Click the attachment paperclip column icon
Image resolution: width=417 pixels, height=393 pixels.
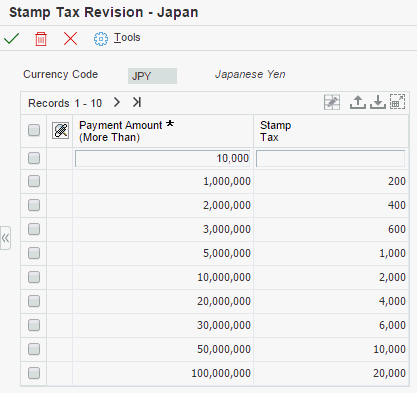(x=61, y=130)
